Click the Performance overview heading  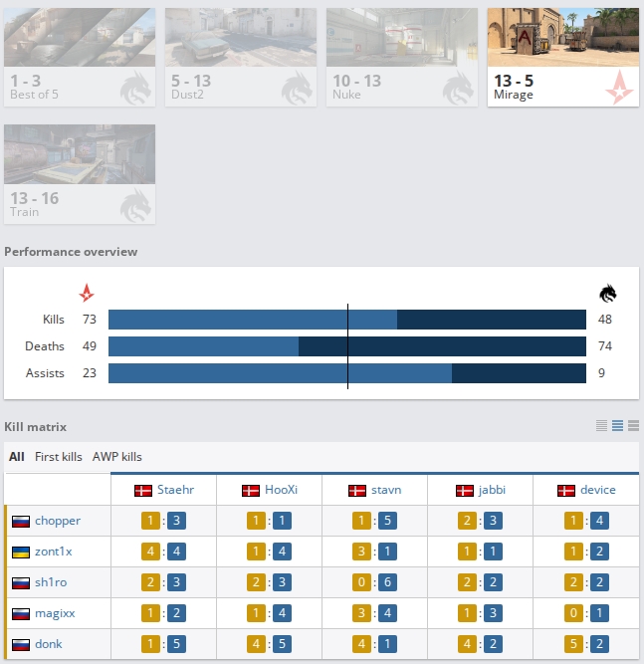pyautogui.click(x=71, y=252)
